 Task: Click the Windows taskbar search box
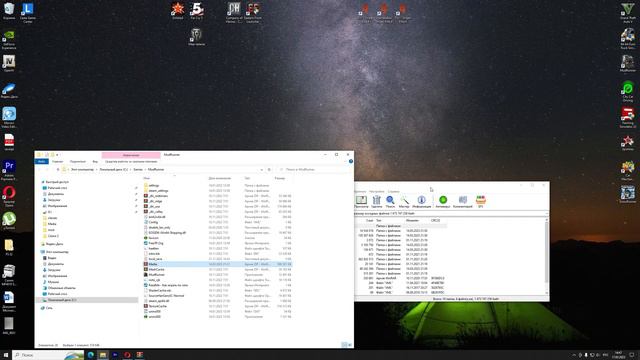[x=48, y=355]
